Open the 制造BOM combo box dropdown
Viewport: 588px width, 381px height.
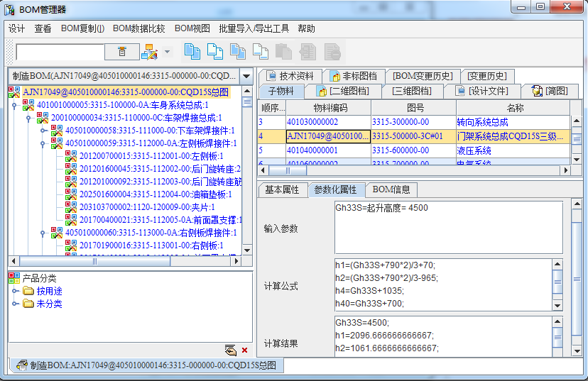(246, 76)
